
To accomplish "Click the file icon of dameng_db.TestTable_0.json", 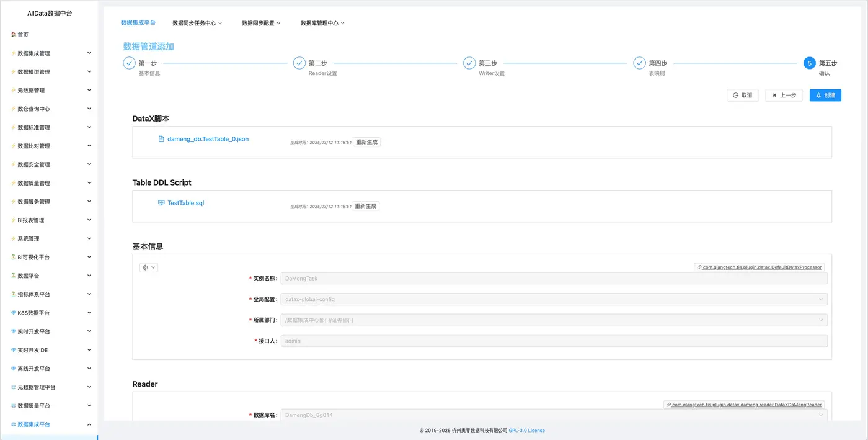I will tap(161, 139).
